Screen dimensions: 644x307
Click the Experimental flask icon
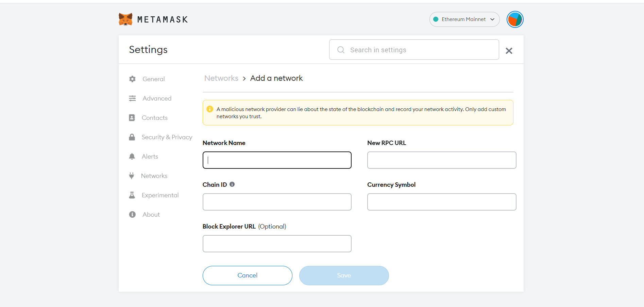click(x=132, y=195)
